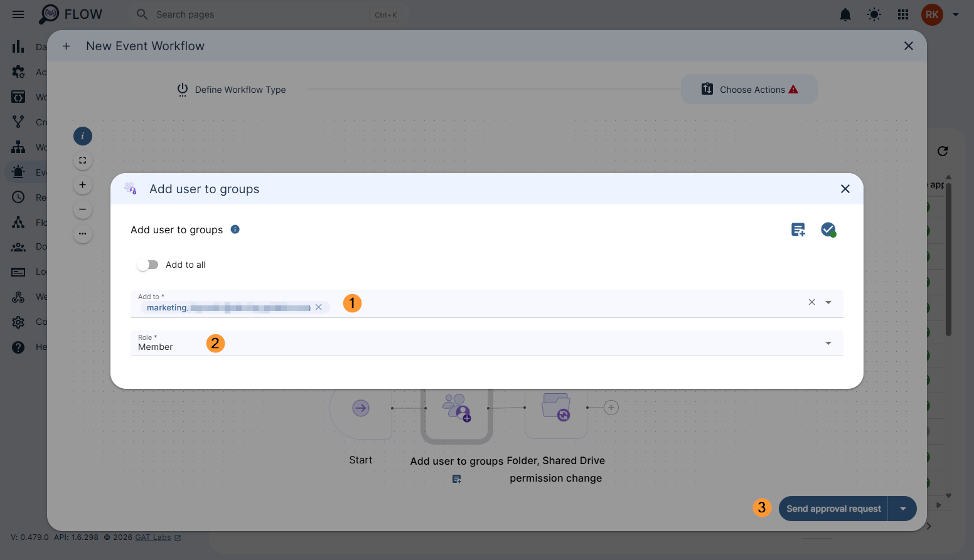Image resolution: width=974 pixels, height=560 pixels.
Task: Open the branching fork sidebar icon
Action: pos(18,122)
